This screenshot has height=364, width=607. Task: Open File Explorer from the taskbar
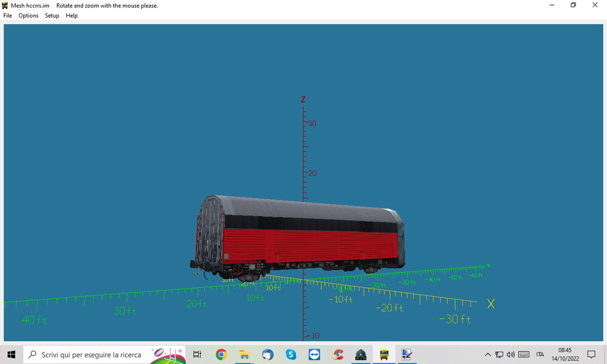244,354
